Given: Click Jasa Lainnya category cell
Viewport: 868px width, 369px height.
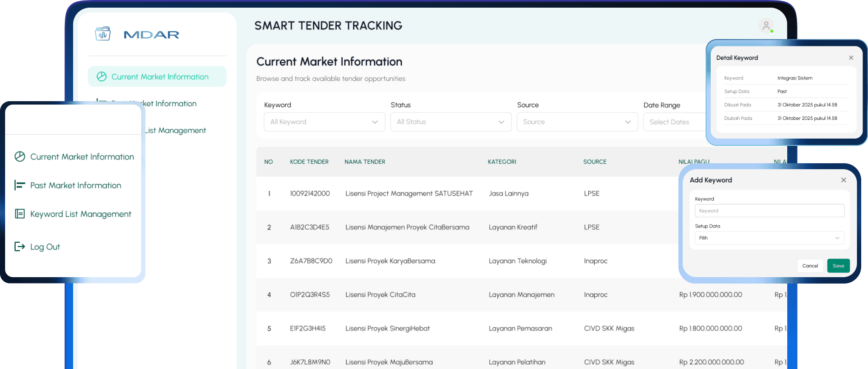Looking at the screenshot, I should [509, 193].
